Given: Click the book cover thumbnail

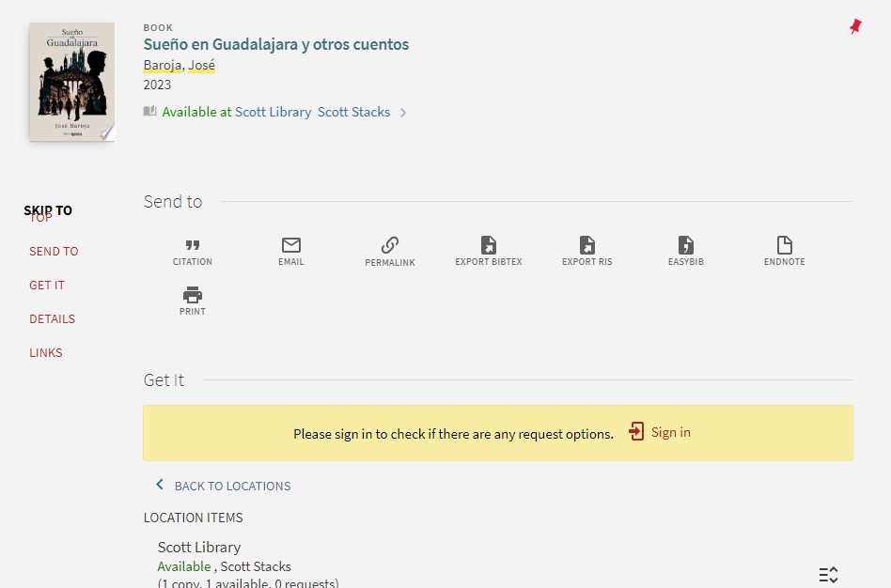Looking at the screenshot, I should [71, 82].
